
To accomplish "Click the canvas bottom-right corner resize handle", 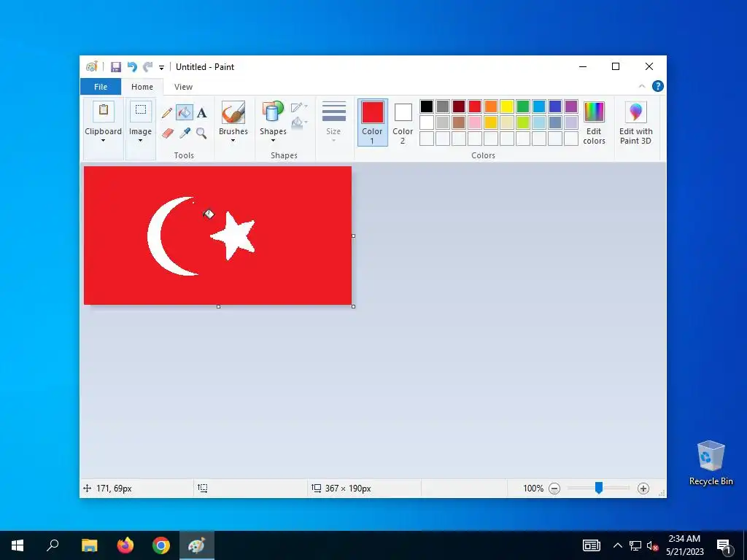I will coord(354,306).
